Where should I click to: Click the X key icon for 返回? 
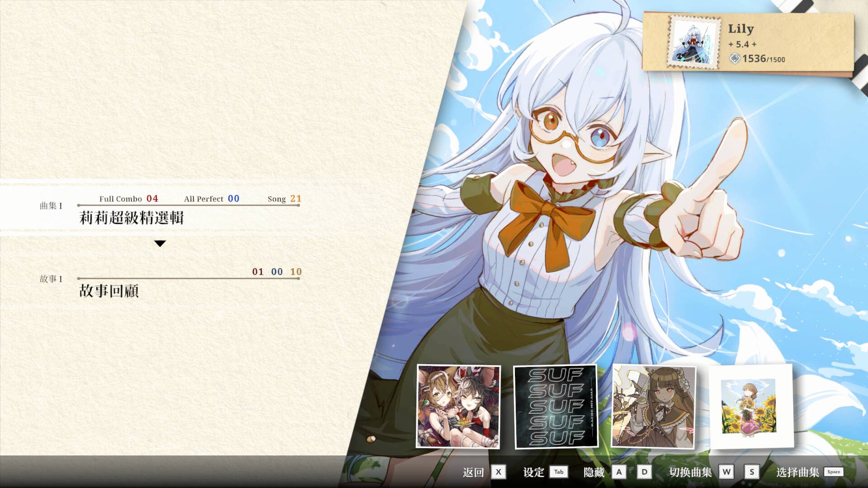click(x=498, y=472)
